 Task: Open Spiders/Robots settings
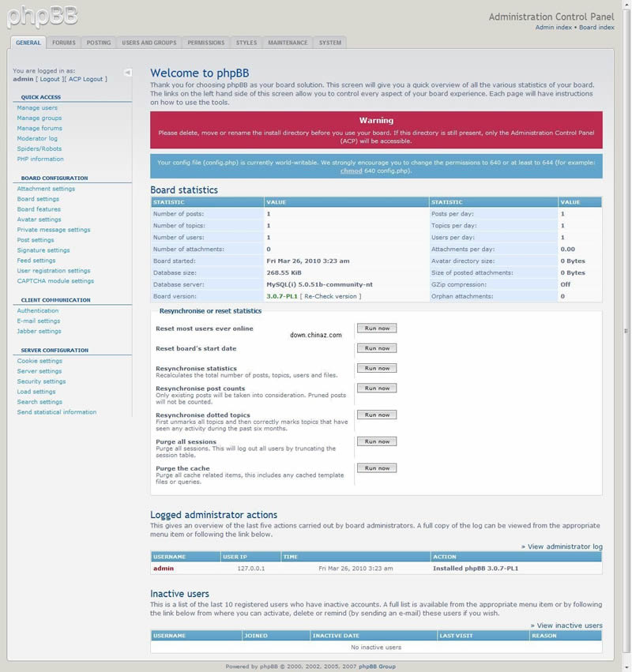coord(39,148)
